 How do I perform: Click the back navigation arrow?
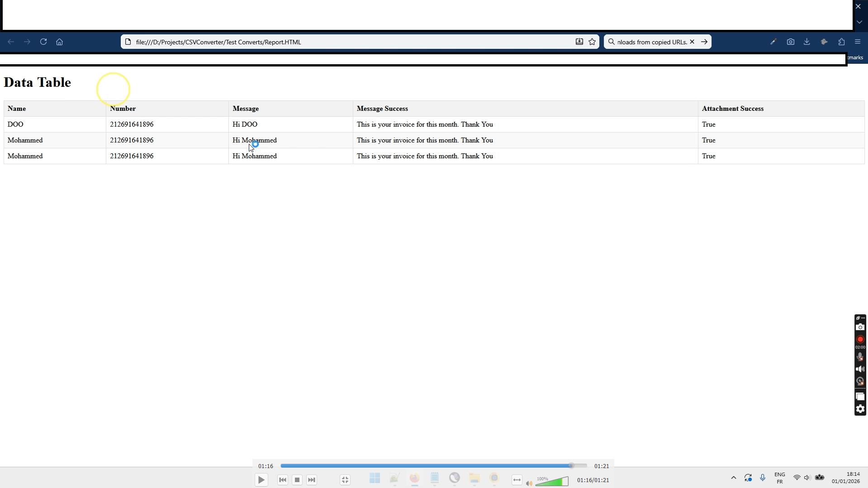[10, 42]
